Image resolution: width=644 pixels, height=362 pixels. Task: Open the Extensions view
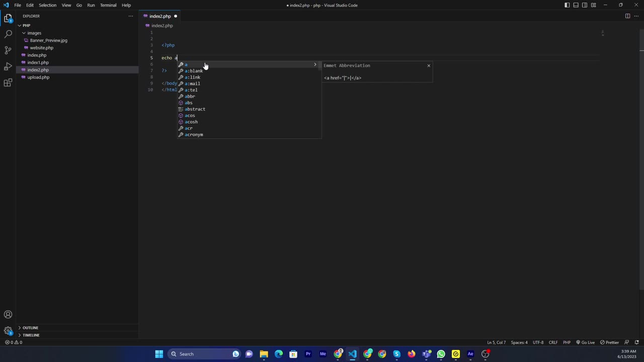pos(8,82)
